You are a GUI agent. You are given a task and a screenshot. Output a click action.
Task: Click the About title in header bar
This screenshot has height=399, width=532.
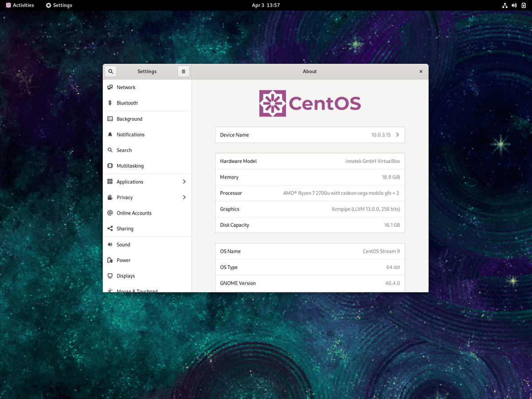(x=310, y=71)
